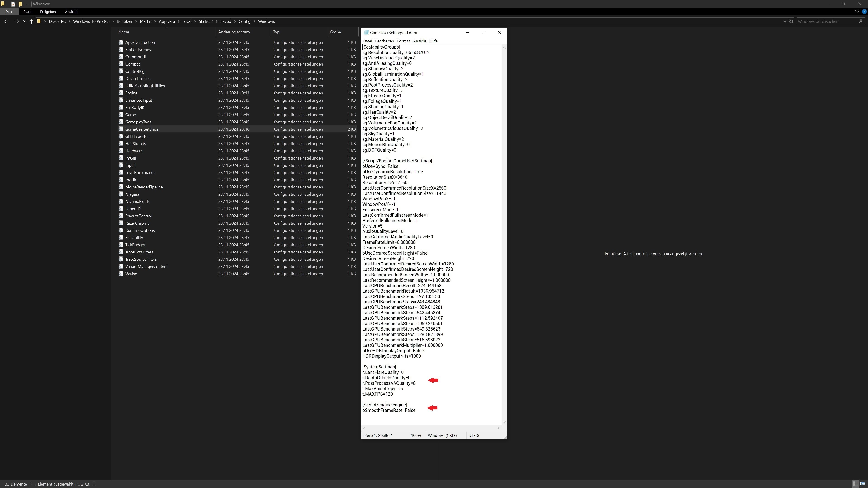Expand the chevron after 'Local' in breadcrumb
This screenshot has width=868, height=488.
click(x=195, y=21)
